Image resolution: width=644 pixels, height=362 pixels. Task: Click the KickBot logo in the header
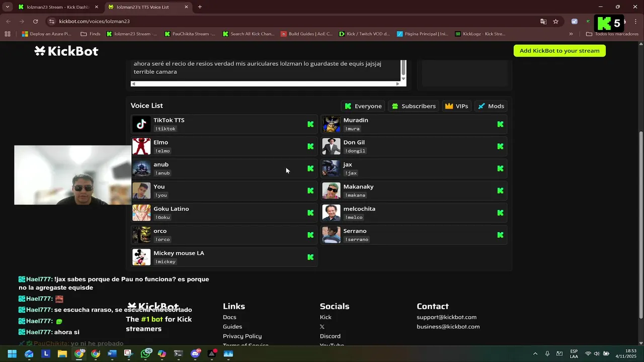point(66,51)
